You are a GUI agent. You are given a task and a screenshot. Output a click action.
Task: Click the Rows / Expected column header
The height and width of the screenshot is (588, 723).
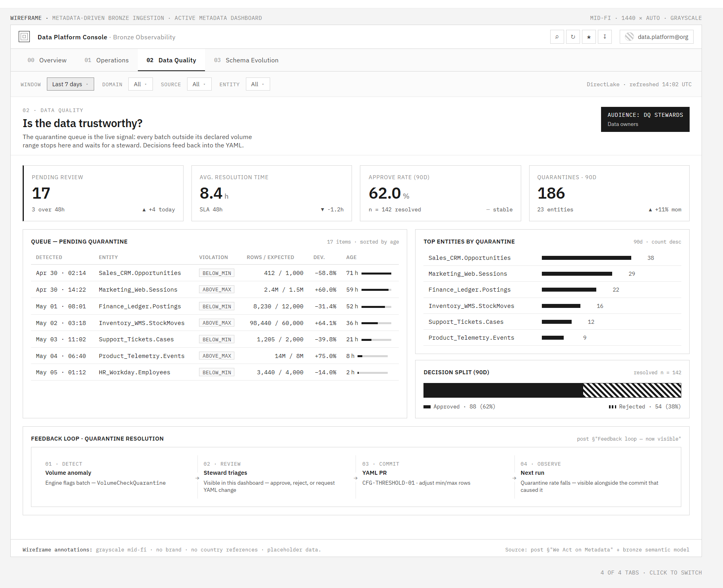point(270,257)
